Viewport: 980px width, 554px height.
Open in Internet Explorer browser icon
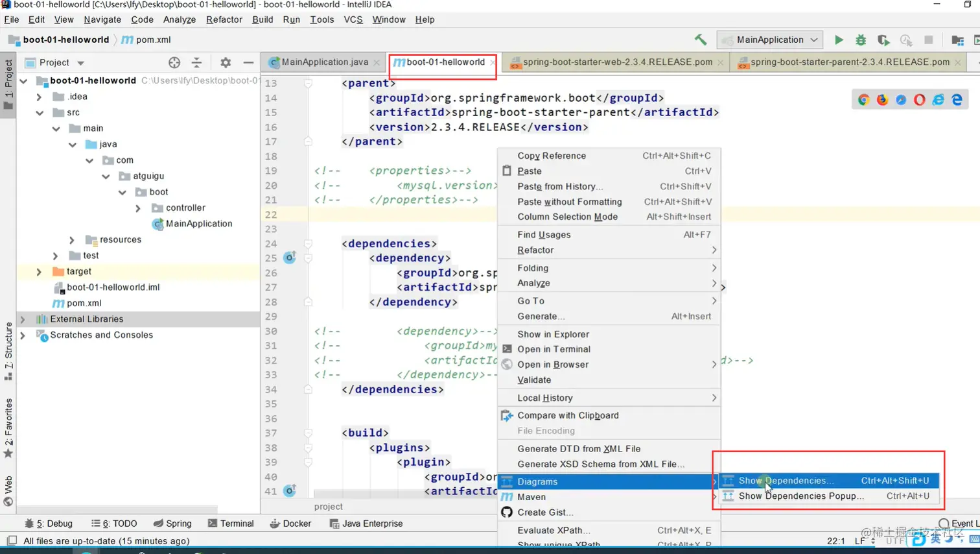[x=939, y=99]
